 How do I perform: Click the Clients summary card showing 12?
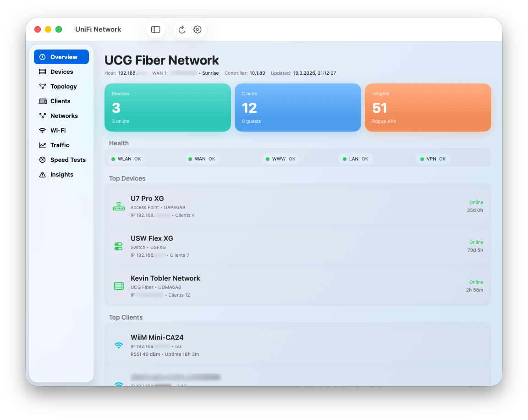pos(297,107)
